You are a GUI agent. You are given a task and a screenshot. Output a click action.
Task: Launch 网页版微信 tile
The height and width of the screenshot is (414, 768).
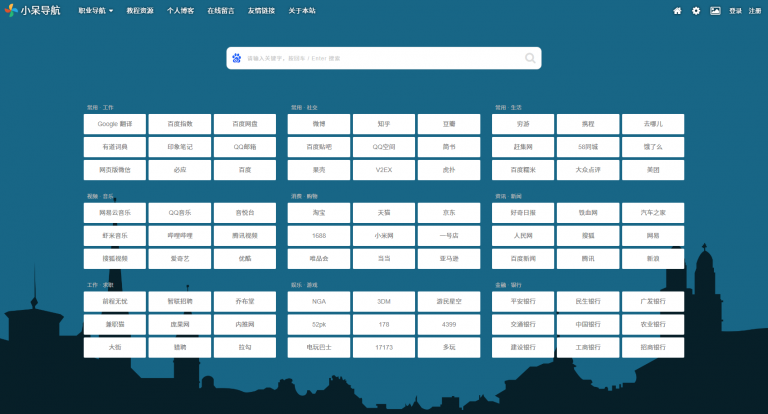(x=115, y=170)
